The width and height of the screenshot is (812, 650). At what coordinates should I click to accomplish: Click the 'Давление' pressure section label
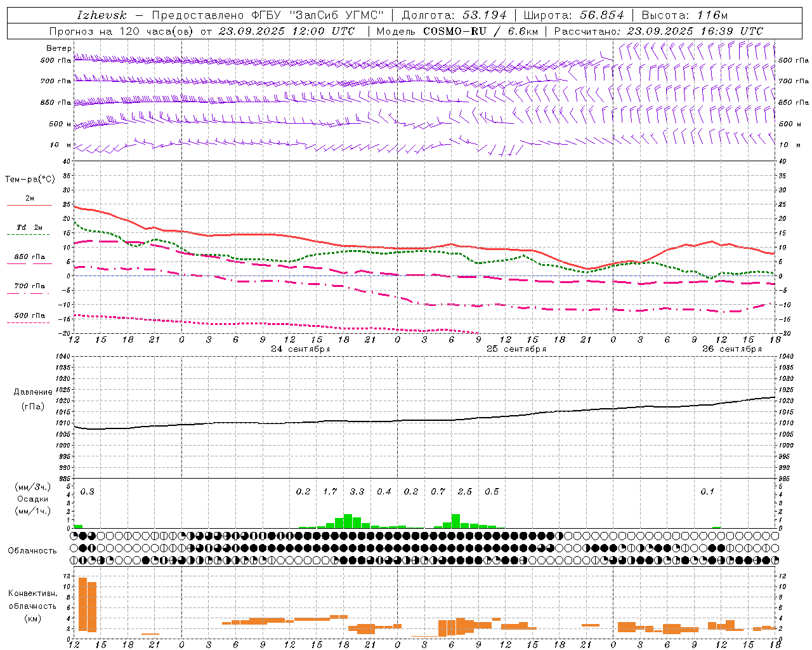click(33, 392)
